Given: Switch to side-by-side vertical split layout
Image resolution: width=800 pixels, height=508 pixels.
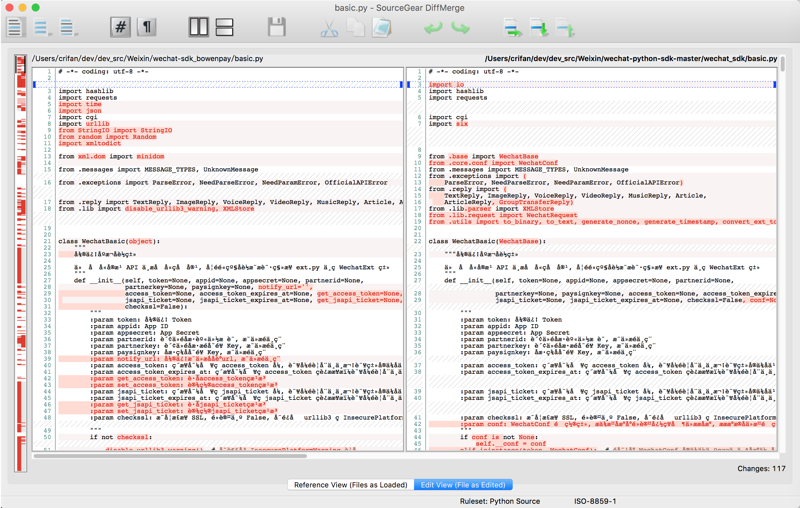Looking at the screenshot, I should (x=199, y=28).
